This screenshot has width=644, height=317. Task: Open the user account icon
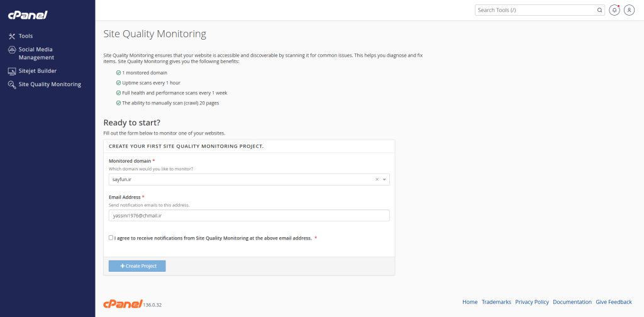point(629,10)
